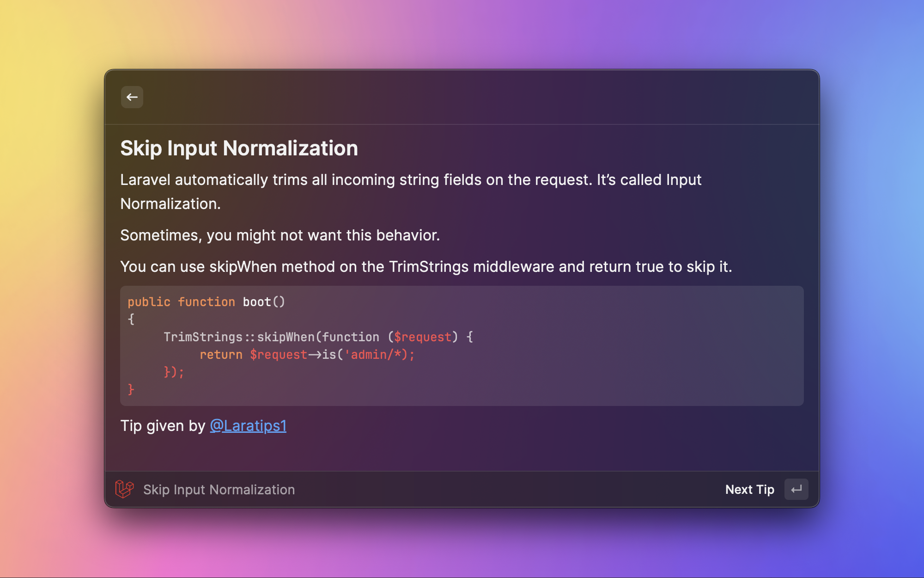Click the opening brace code line
Screen dimensions: 924x578
(x=131, y=320)
